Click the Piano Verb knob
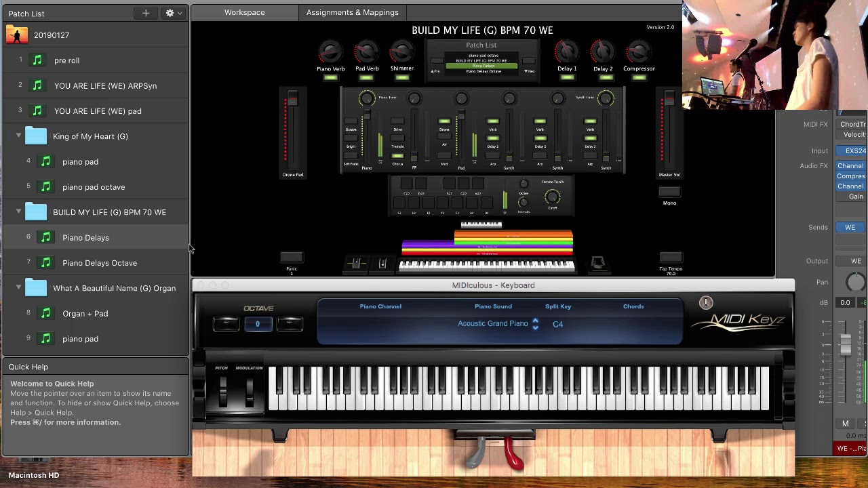The image size is (868, 488). [x=330, y=52]
